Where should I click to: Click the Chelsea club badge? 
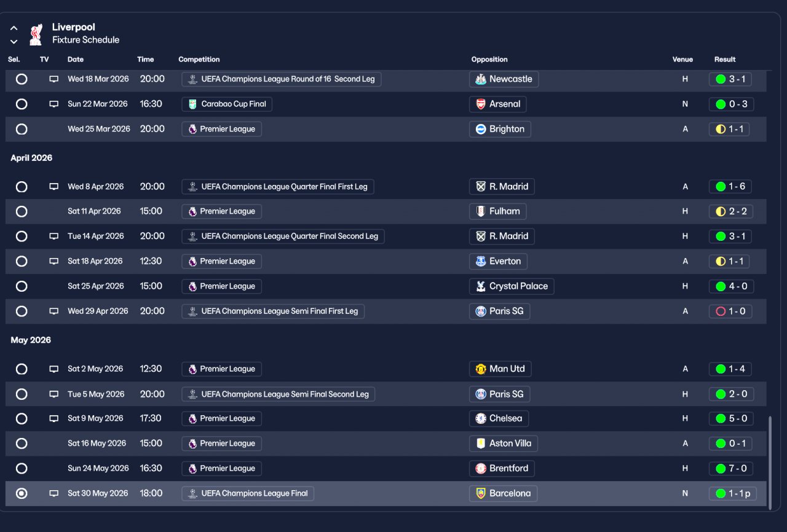(x=481, y=419)
